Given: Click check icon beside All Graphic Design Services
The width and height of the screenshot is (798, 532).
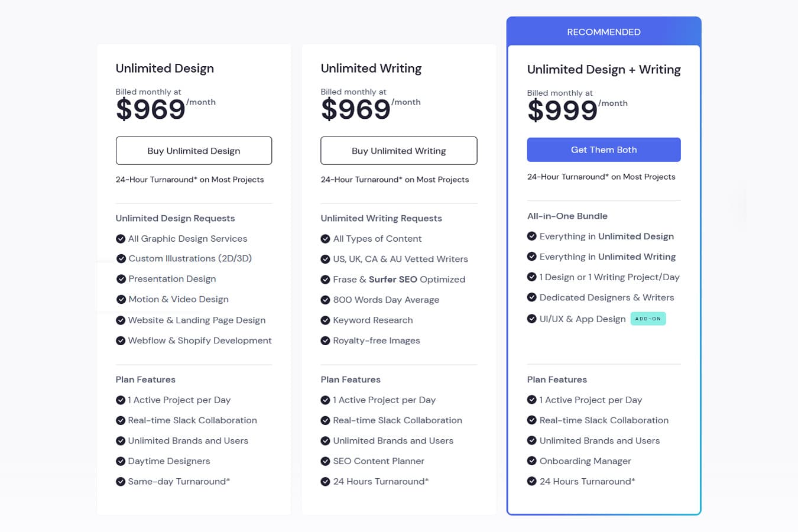Looking at the screenshot, I should pos(121,239).
